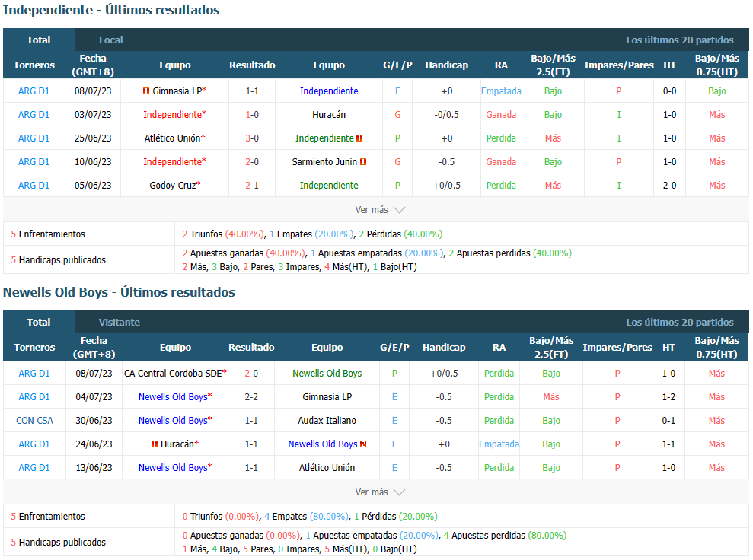
Task: Click the red card icon before Huracán on 24/06/23
Action: point(154,444)
